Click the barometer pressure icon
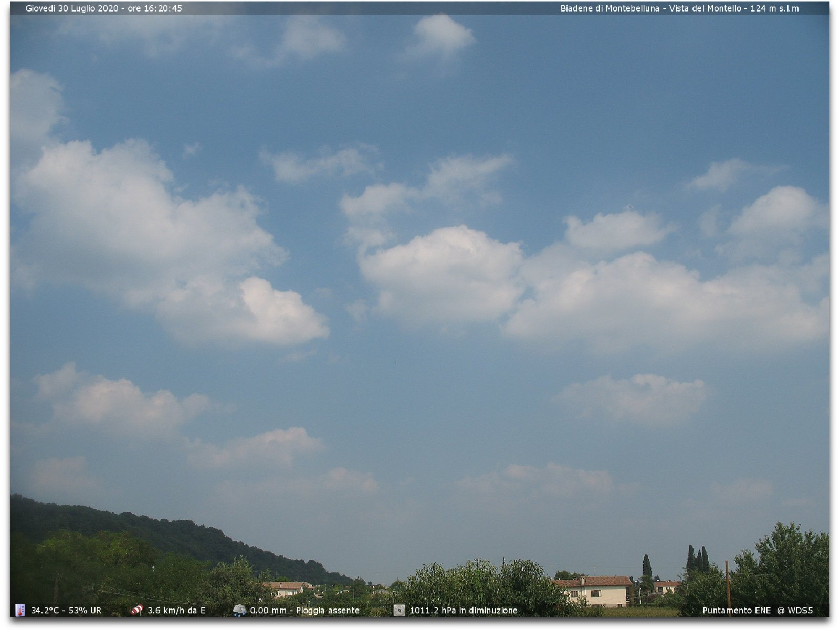 pyautogui.click(x=400, y=610)
